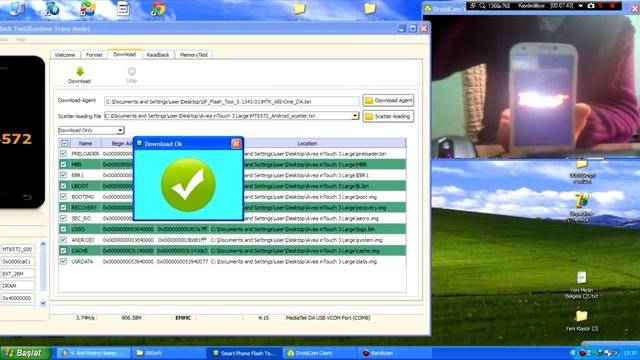The height and width of the screenshot is (360, 640).
Task: Switch to Smart Phone Flash Tool taskbar button
Action: pyautogui.click(x=245, y=353)
